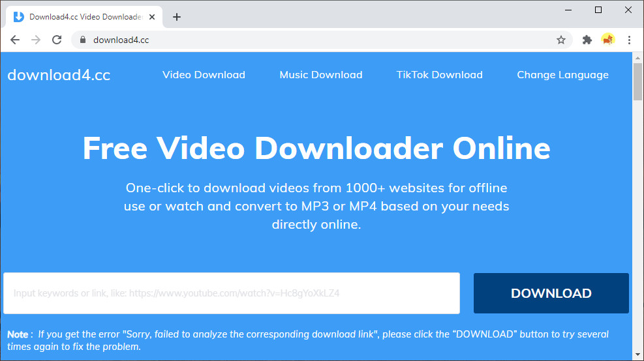This screenshot has width=644, height=361.
Task: Click scrollbar up arrow
Action: pyautogui.click(x=638, y=58)
